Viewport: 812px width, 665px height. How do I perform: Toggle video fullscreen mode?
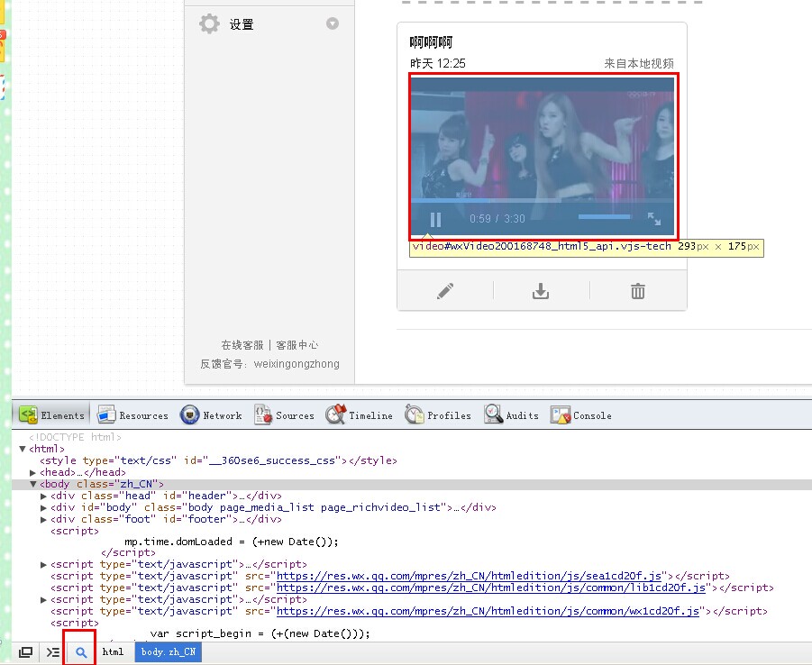(x=654, y=219)
